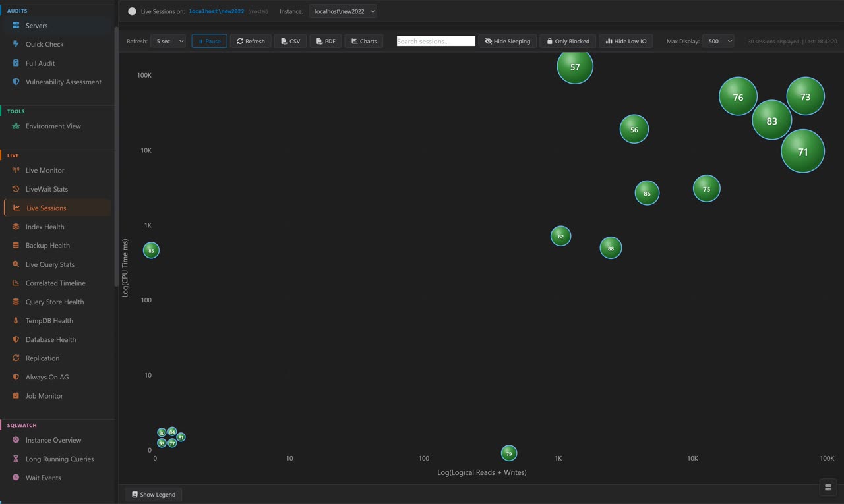Image resolution: width=844 pixels, height=504 pixels.
Task: Enable the Only Blocked filter
Action: (x=567, y=41)
